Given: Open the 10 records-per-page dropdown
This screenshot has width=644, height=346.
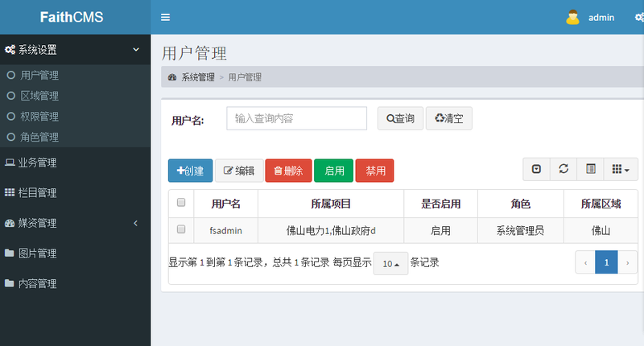Looking at the screenshot, I should tap(390, 263).
